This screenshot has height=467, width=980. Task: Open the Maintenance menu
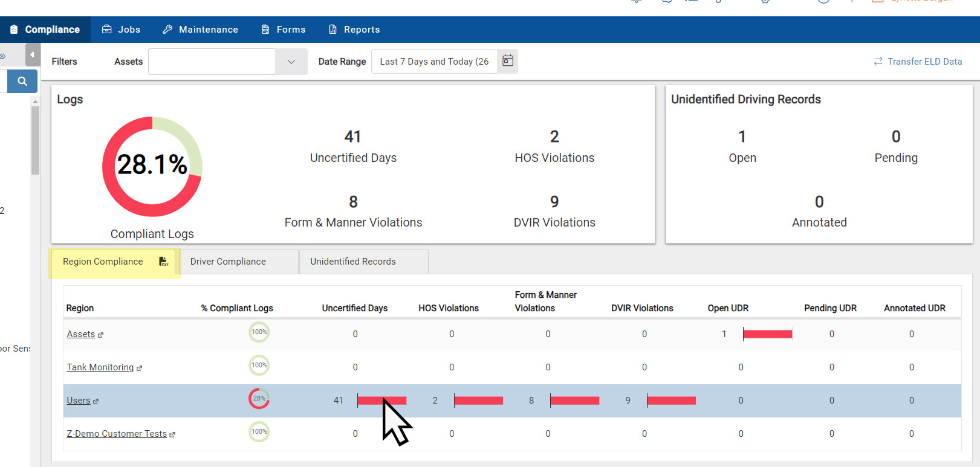[x=200, y=30]
